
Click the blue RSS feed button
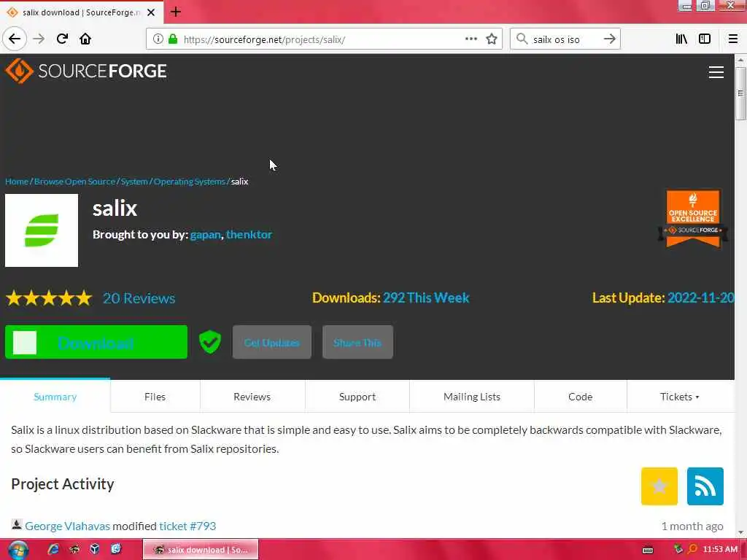[705, 486]
